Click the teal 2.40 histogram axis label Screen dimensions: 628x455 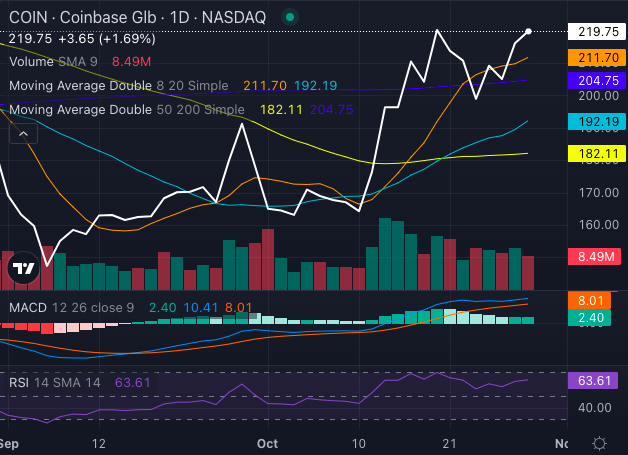[x=596, y=318]
